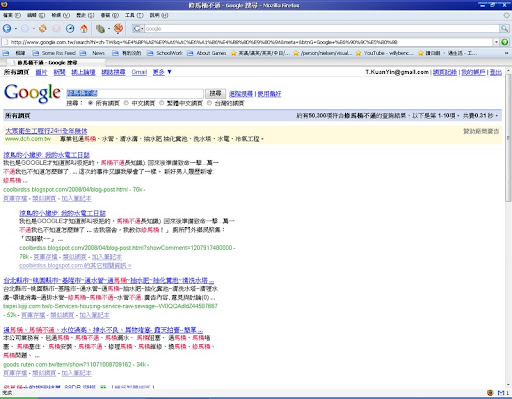Click the Google logo
This screenshot has width=512, height=399.
click(x=33, y=93)
